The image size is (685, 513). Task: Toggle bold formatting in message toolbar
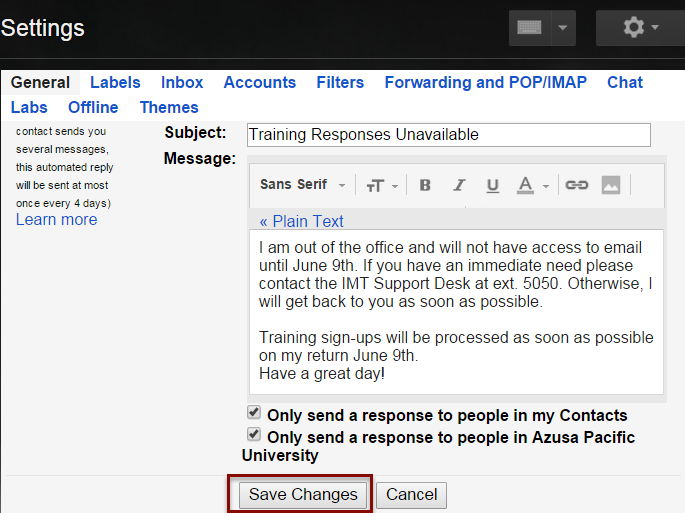click(x=425, y=185)
